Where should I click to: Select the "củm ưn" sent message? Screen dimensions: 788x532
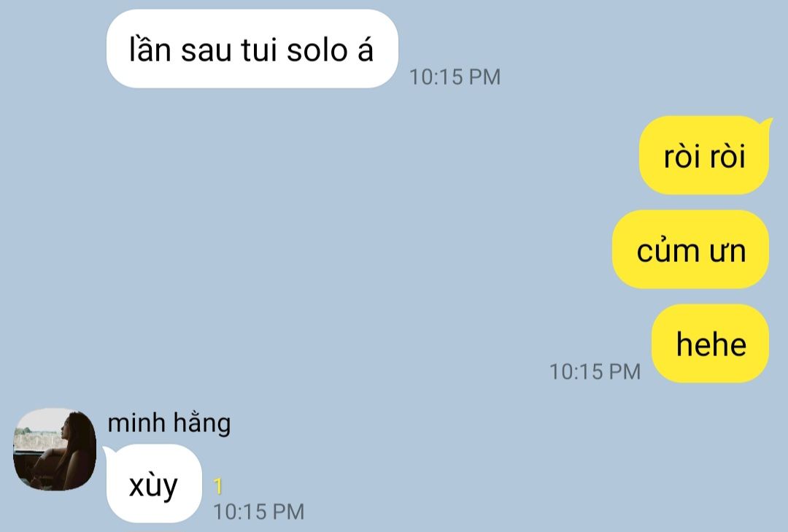[690, 250]
